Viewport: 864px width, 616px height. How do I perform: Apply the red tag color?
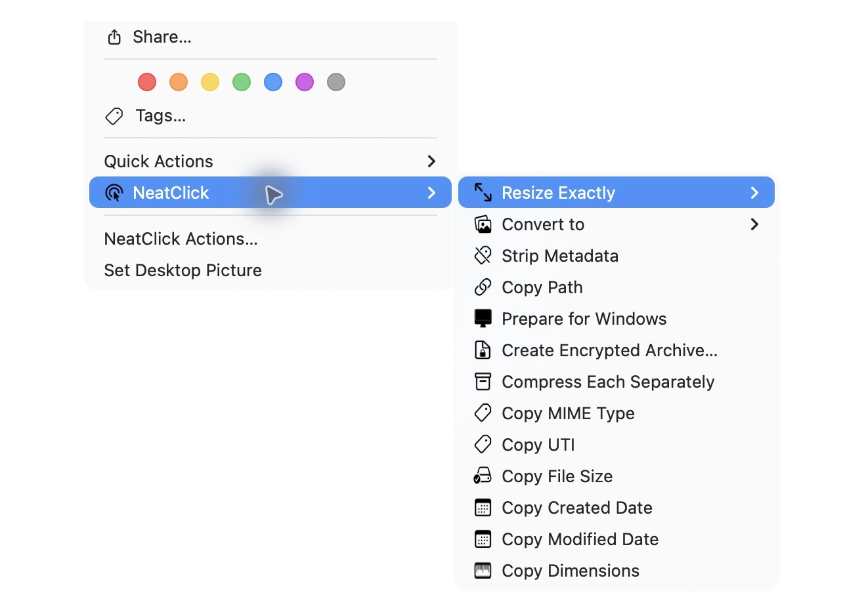pyautogui.click(x=147, y=82)
